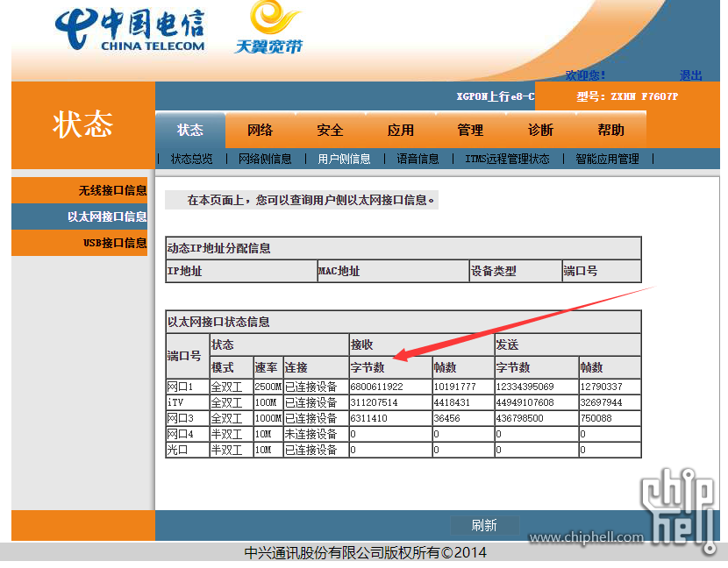This screenshot has height=568, width=728.
Task: Open the 安全 main tab
Action: 330,130
